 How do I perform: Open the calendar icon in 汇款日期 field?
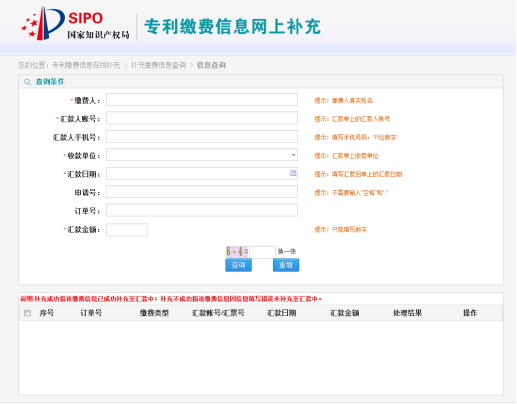click(293, 173)
